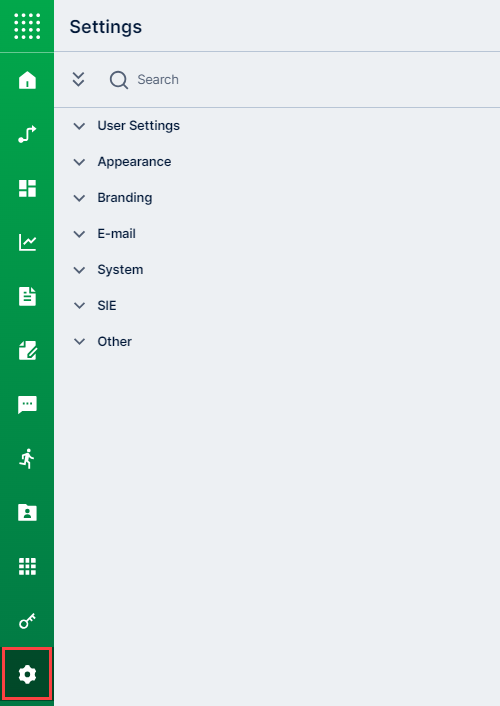Image resolution: width=500 pixels, height=706 pixels.
Task: Go to the Home icon in sidebar
Action: (x=27, y=80)
